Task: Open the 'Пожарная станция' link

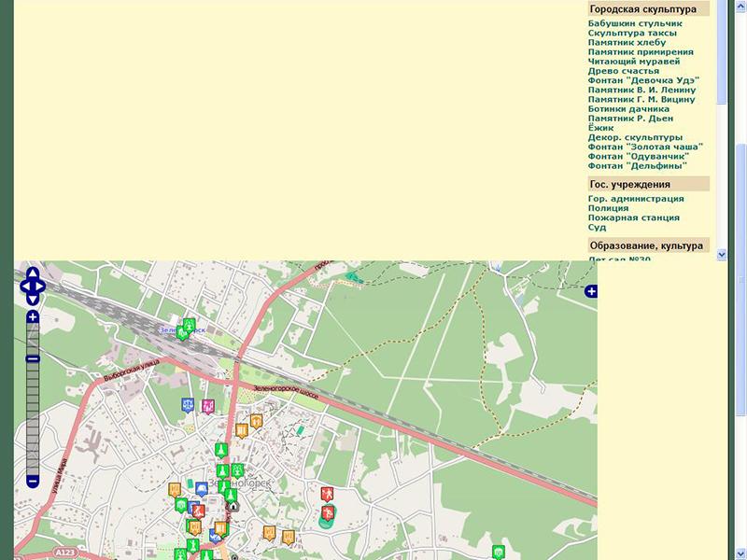Action: pyautogui.click(x=633, y=217)
